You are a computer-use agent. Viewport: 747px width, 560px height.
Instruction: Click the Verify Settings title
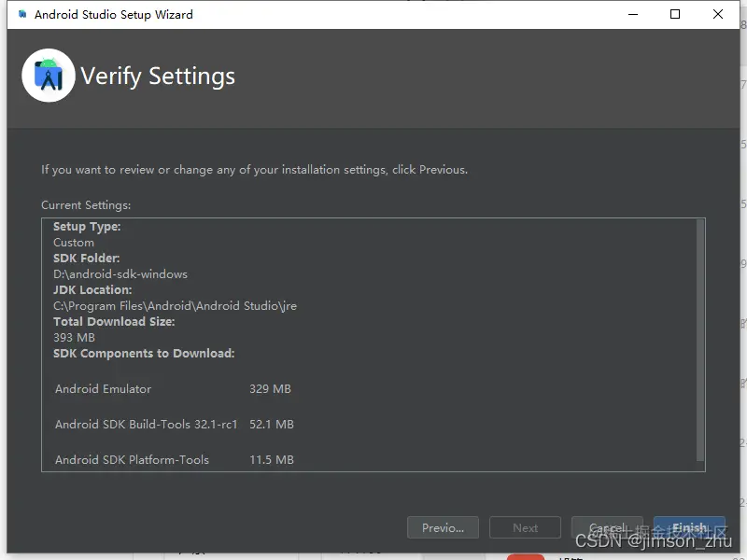(158, 77)
